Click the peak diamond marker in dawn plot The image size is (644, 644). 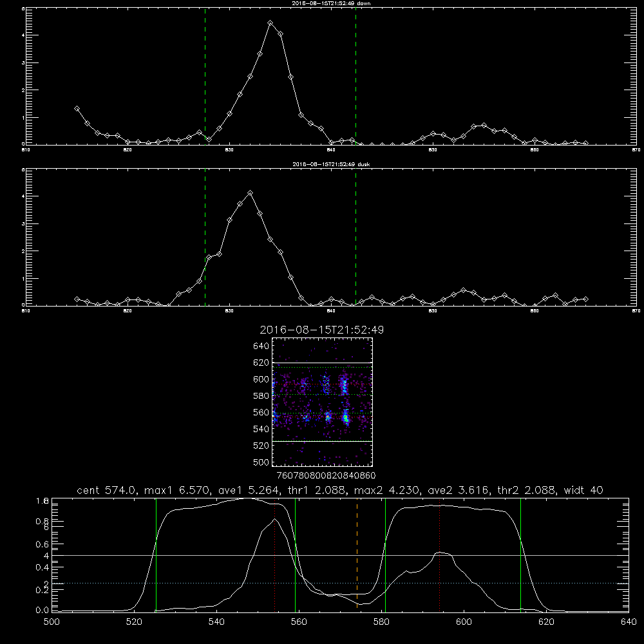tap(270, 23)
